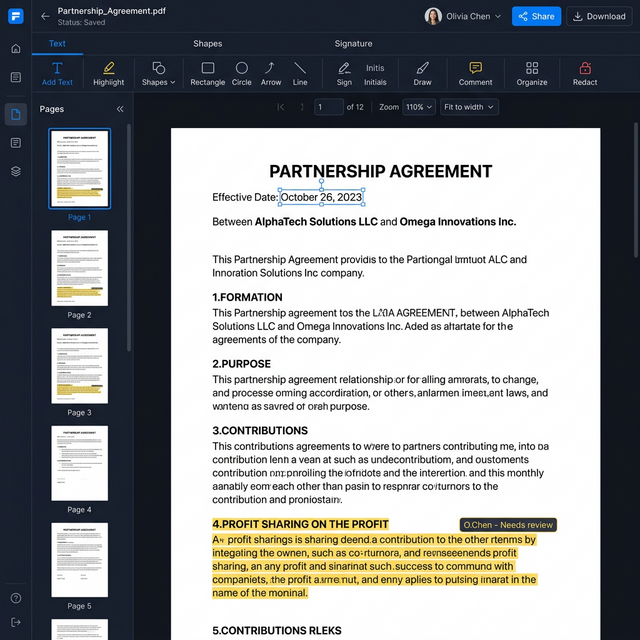Image resolution: width=640 pixels, height=640 pixels.
Task: Select Page 1 thumbnail
Action: [x=80, y=169]
